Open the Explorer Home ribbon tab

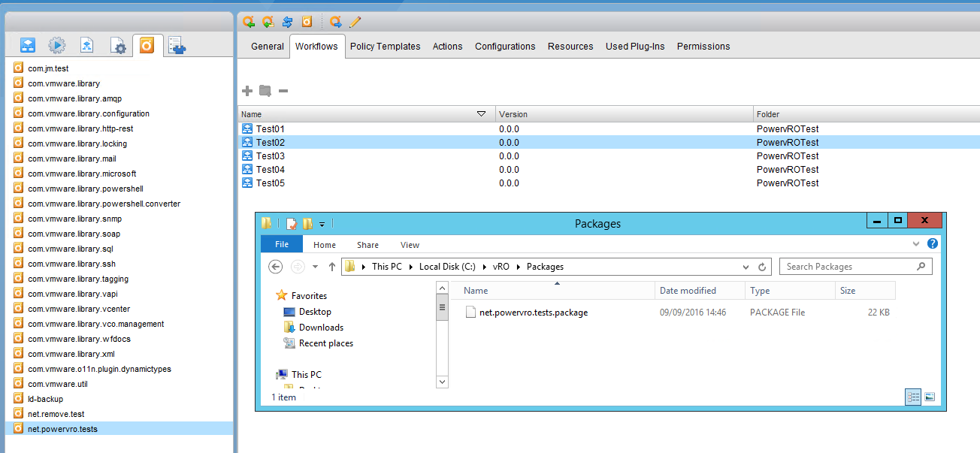[x=325, y=245]
